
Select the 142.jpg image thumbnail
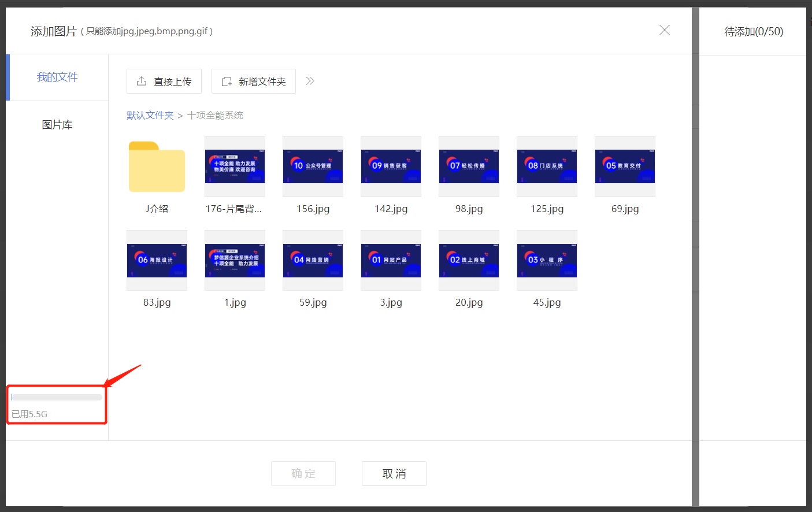[x=391, y=167]
